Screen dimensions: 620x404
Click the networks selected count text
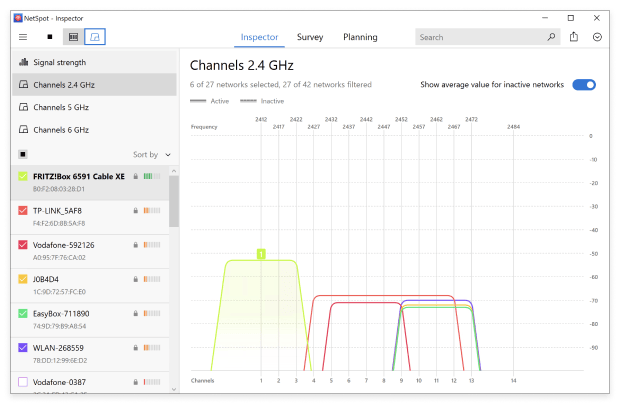[281, 85]
